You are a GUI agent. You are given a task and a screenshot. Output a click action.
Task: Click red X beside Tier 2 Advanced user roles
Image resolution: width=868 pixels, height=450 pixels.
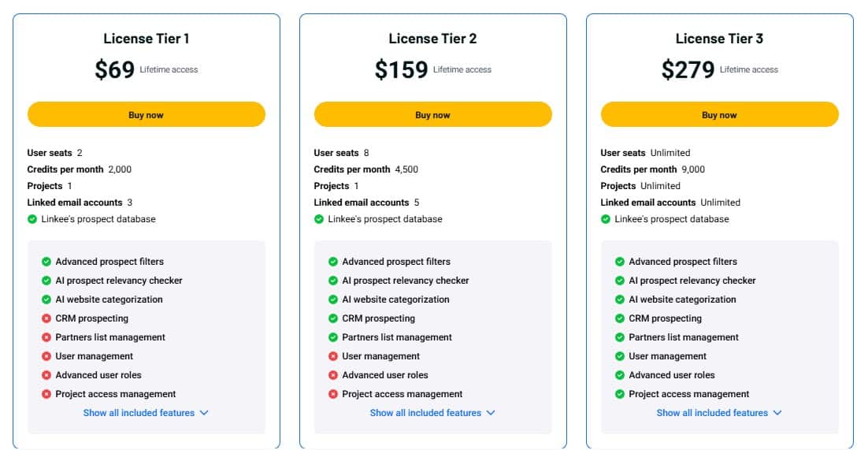pyautogui.click(x=333, y=375)
